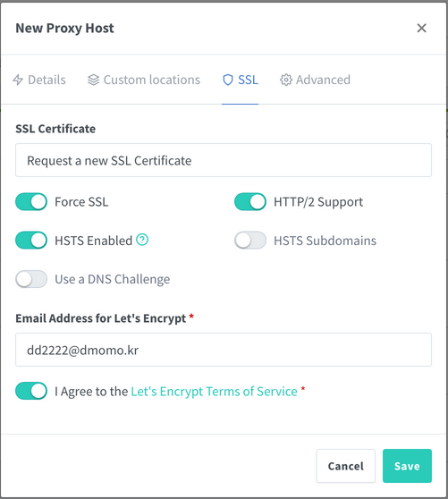Screen dimensions: 448x499
Task: Enable the HSTS Subdomains switch
Action: (x=250, y=241)
